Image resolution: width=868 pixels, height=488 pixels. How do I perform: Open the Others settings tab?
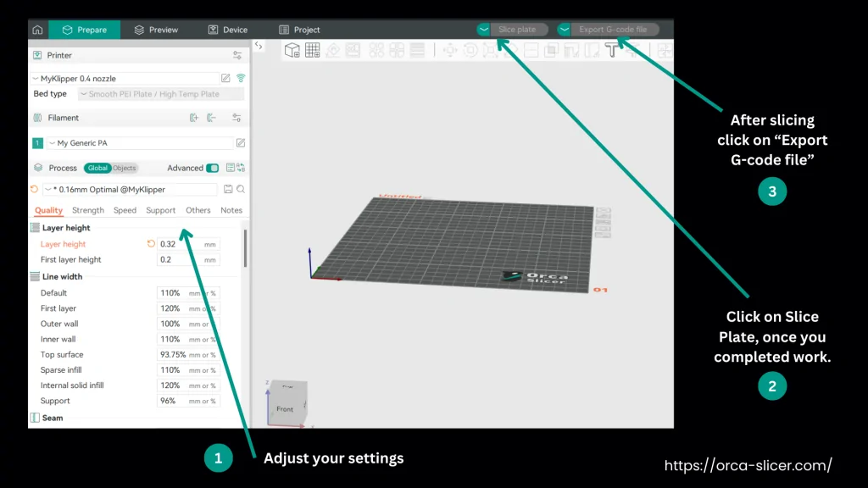(x=198, y=210)
